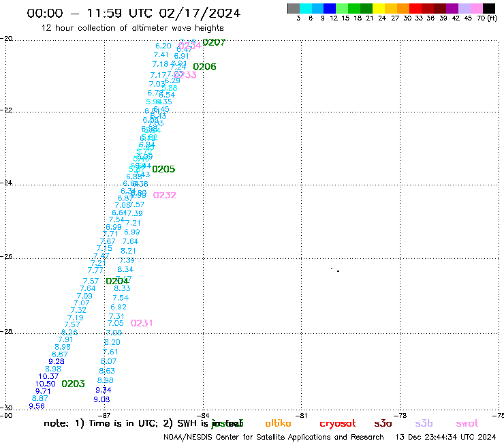
Task: Click the green time marker 0207
Action: [x=214, y=42]
